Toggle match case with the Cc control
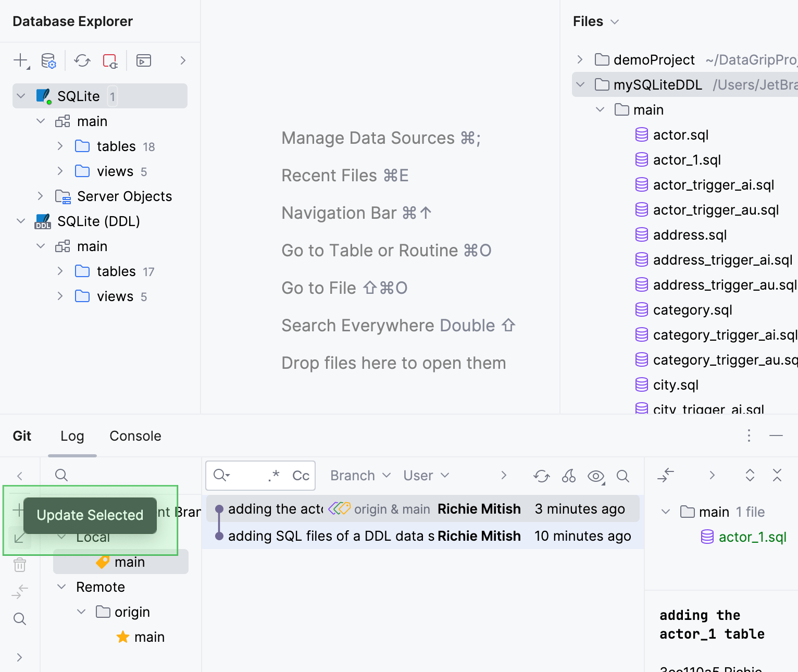 tap(301, 475)
